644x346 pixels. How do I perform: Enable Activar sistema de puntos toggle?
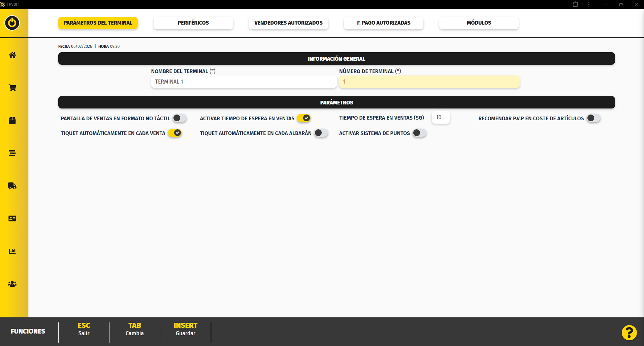(x=419, y=133)
